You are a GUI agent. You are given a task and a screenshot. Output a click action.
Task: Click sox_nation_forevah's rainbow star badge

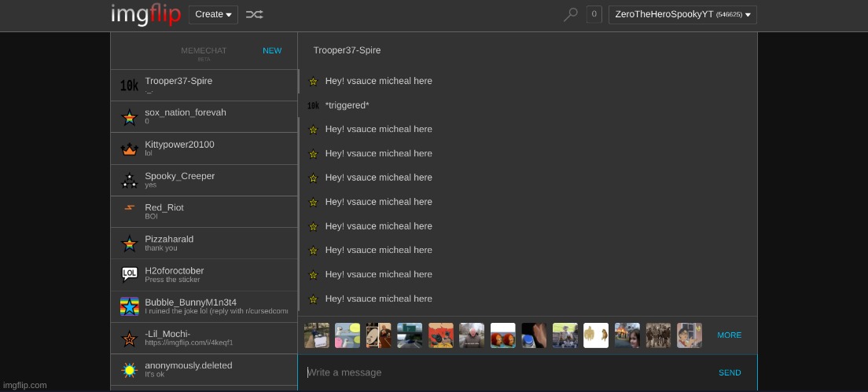point(129,117)
